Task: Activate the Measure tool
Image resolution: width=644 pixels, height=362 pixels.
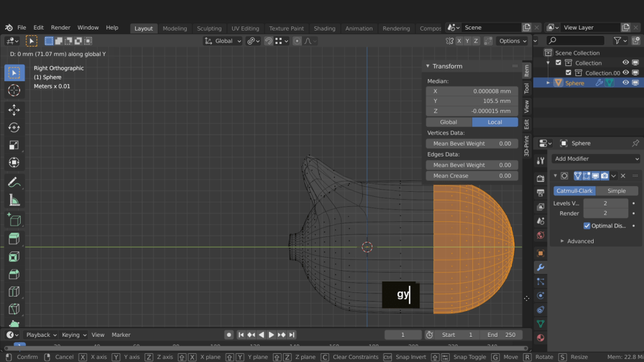Action: click(x=14, y=200)
